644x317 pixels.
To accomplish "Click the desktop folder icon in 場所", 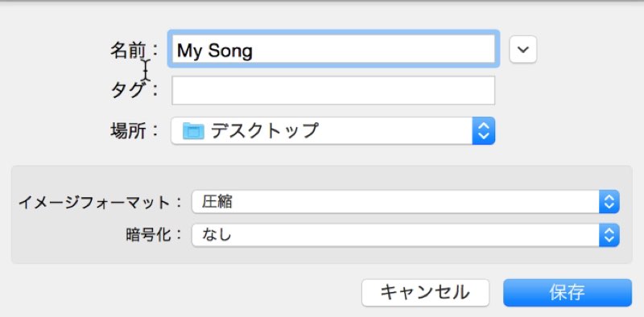I will pyautogui.click(x=193, y=131).
